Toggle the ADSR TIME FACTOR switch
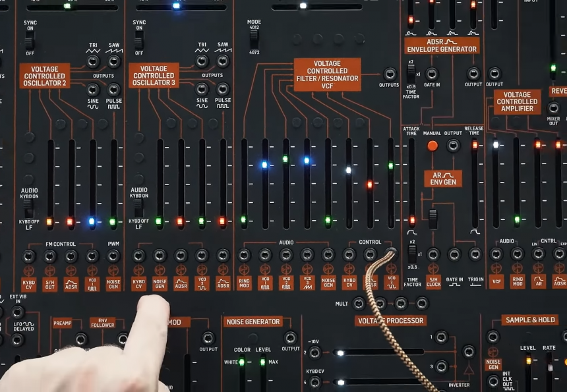 tap(411, 74)
